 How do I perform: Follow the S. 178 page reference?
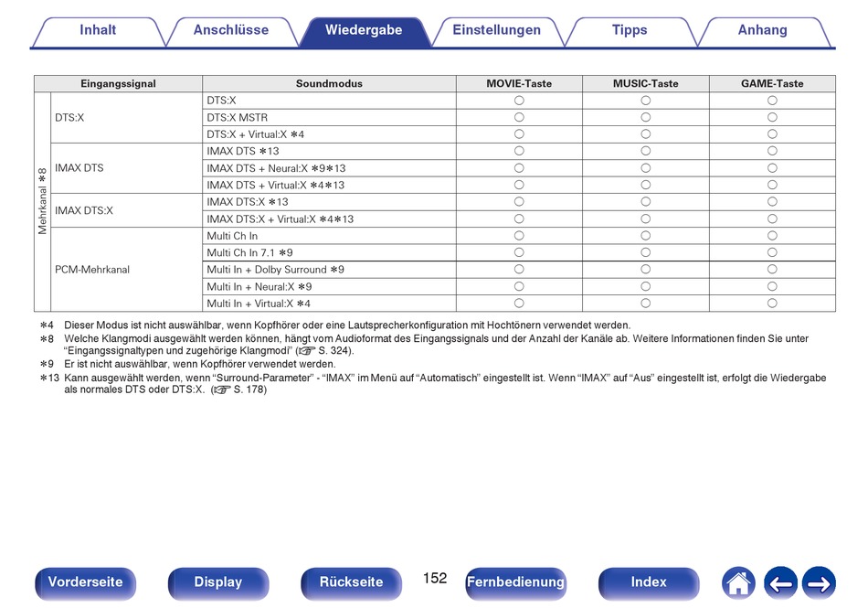[239, 389]
